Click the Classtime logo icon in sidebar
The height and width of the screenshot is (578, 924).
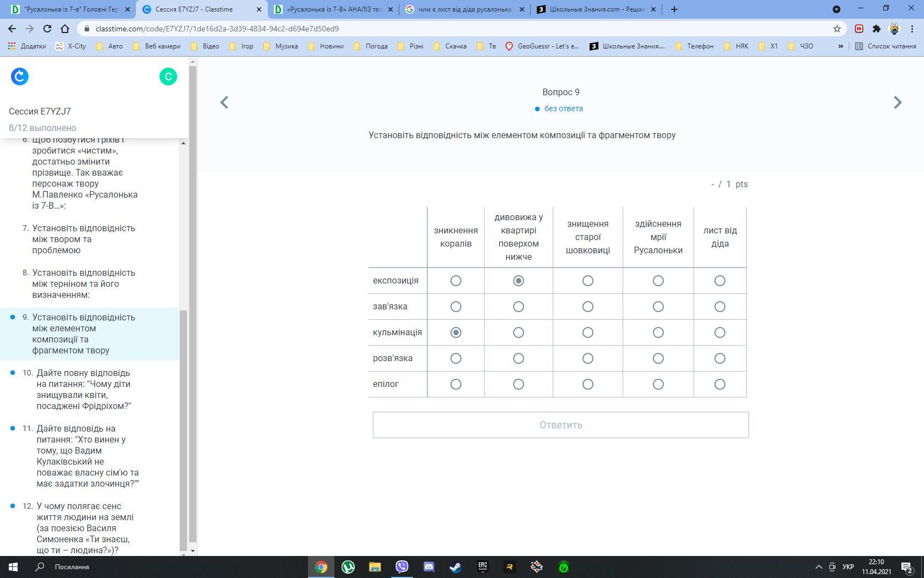pos(20,77)
